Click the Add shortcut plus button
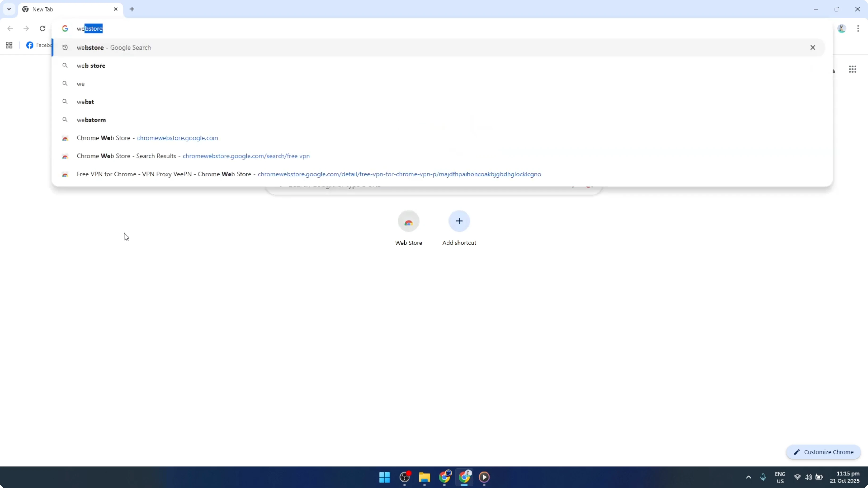This screenshot has width=868, height=488. [x=459, y=221]
